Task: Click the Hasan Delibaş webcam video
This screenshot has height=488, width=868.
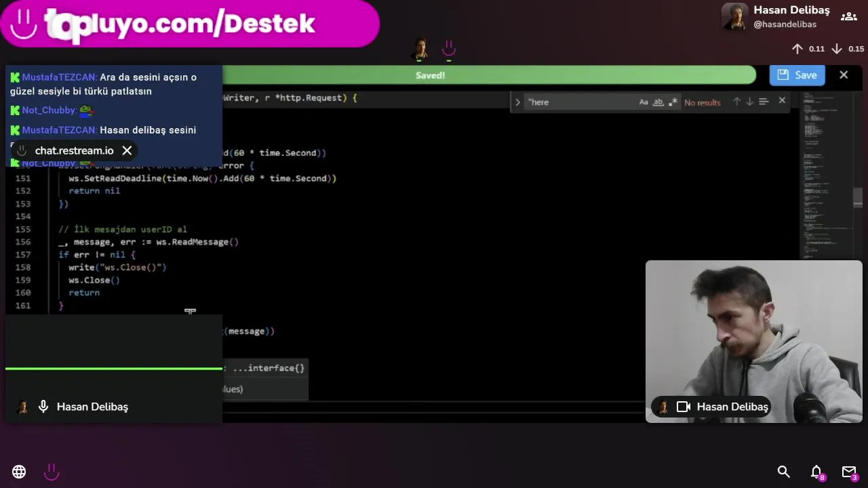Action: (754, 342)
